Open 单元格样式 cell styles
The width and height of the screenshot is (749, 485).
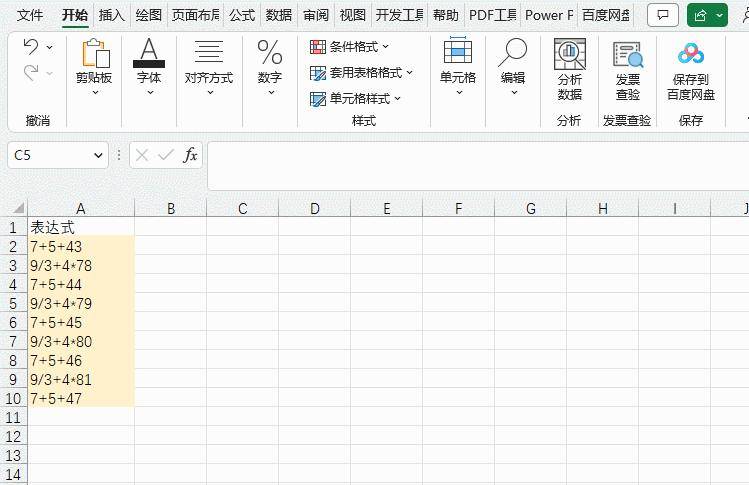(x=355, y=99)
